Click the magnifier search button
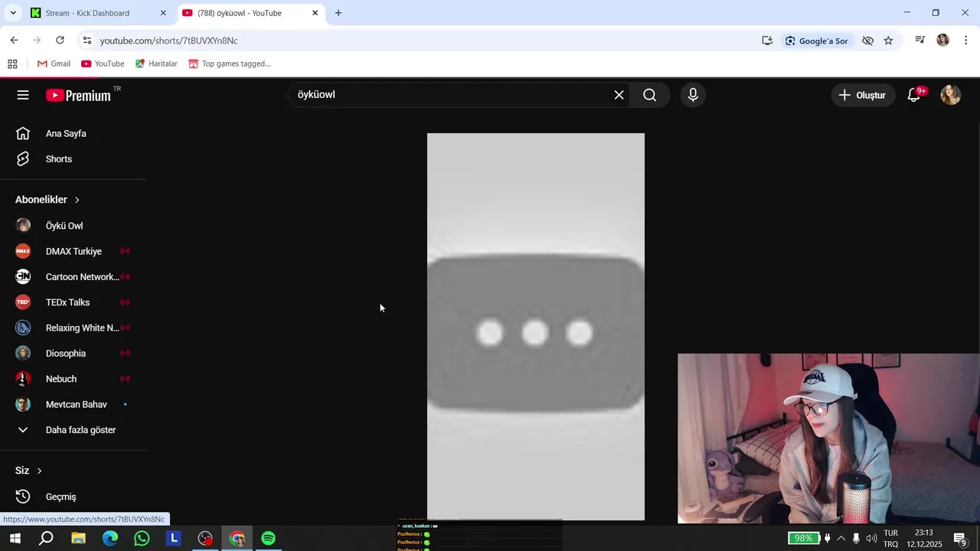 click(x=649, y=95)
